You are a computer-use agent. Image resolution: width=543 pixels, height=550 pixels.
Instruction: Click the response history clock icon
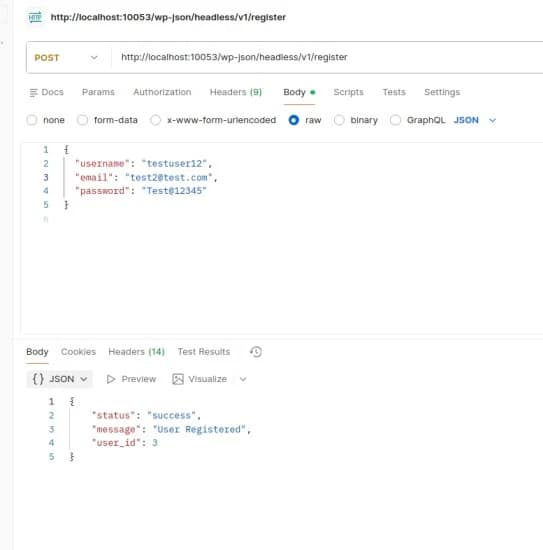(x=256, y=351)
